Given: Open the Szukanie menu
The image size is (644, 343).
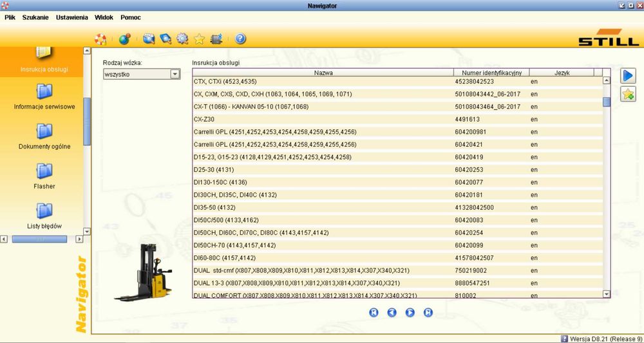Looking at the screenshot, I should pos(35,17).
